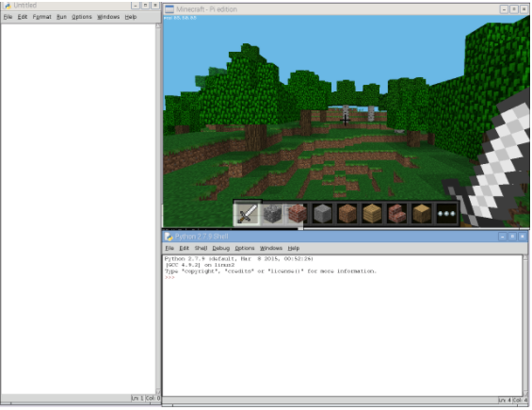Viewport: 532px width, 410px height.
Task: Click the Untitled editor text area
Action: pyautogui.click(x=78, y=208)
